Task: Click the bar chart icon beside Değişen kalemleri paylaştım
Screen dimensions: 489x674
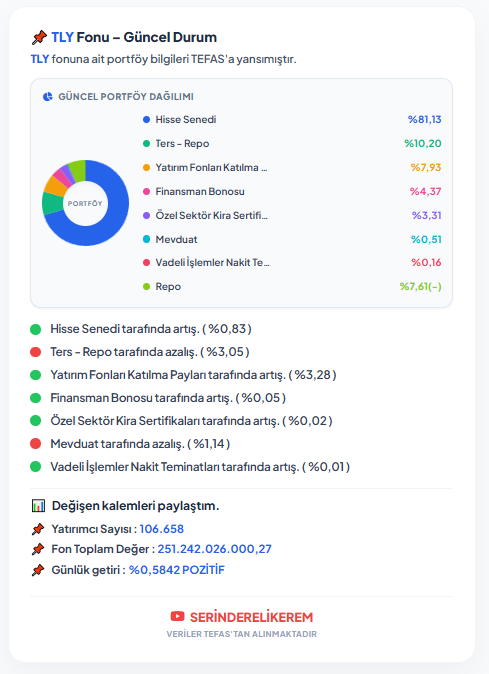Action: point(38,506)
